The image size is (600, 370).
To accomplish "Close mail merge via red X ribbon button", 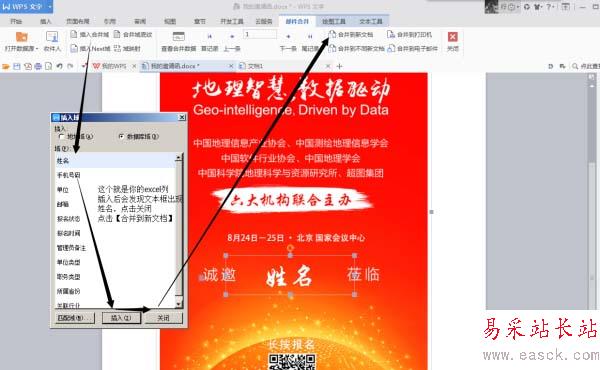I will [x=453, y=37].
